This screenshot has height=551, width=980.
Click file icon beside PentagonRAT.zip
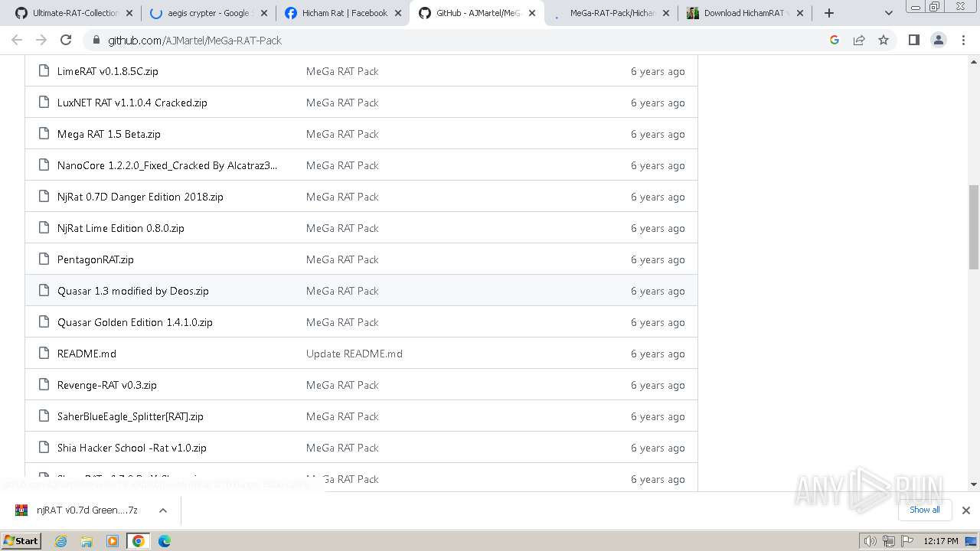click(x=44, y=259)
